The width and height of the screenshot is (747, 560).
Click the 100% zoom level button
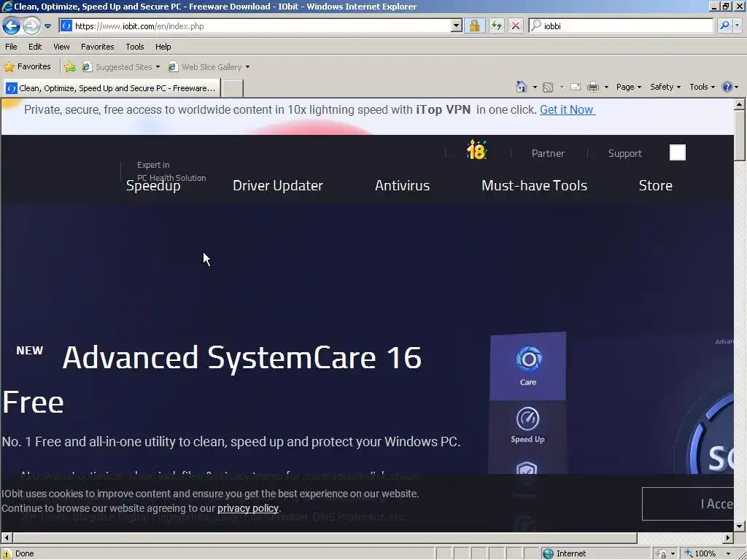coord(700,553)
